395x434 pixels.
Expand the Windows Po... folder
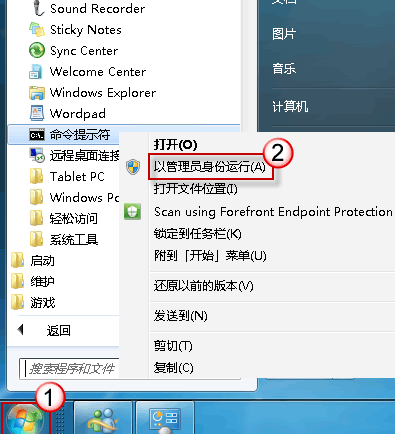74,197
